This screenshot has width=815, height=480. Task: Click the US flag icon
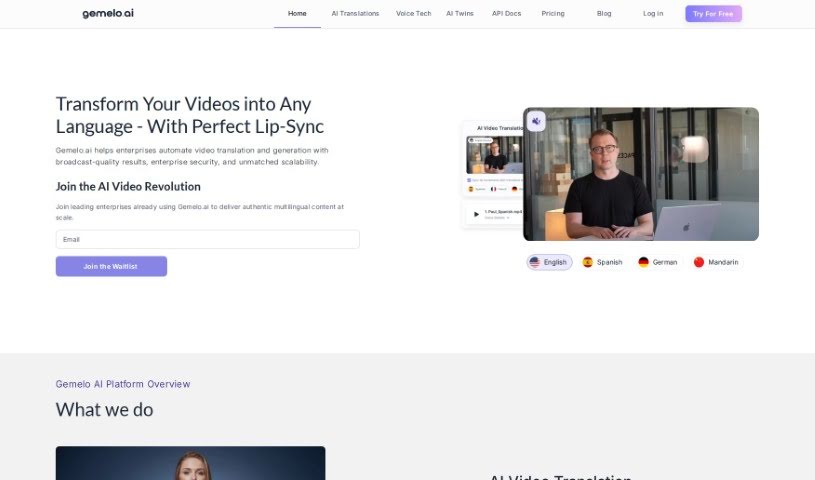pyautogui.click(x=535, y=262)
